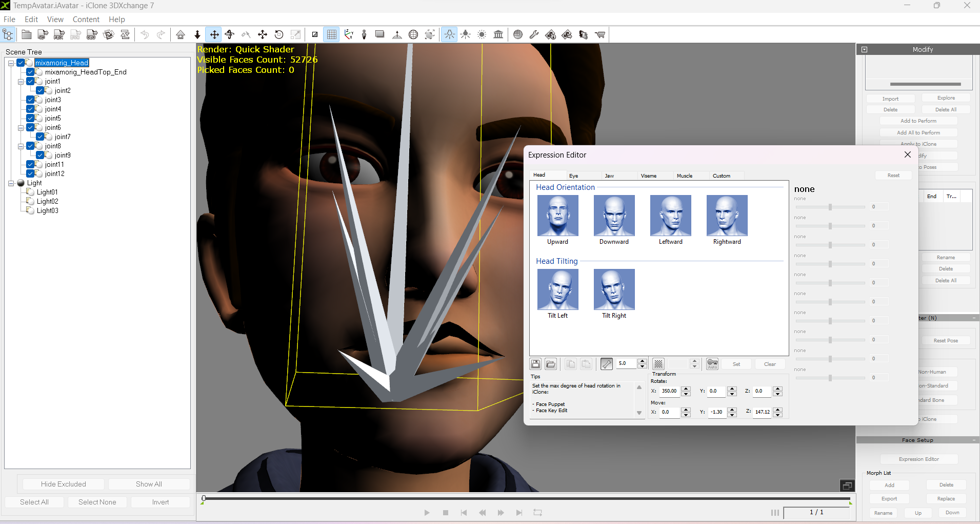Collapse the joint6 tree node
Image resolution: width=980 pixels, height=524 pixels.
pos(21,128)
